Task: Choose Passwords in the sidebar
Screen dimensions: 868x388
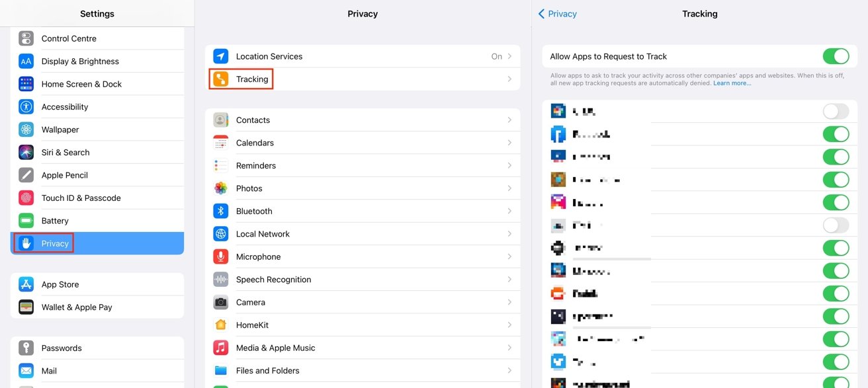Action: (x=97, y=348)
